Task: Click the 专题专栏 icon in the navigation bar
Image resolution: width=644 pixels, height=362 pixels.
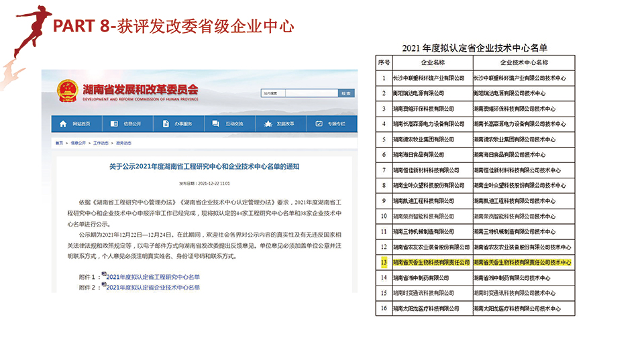Action: (320, 124)
